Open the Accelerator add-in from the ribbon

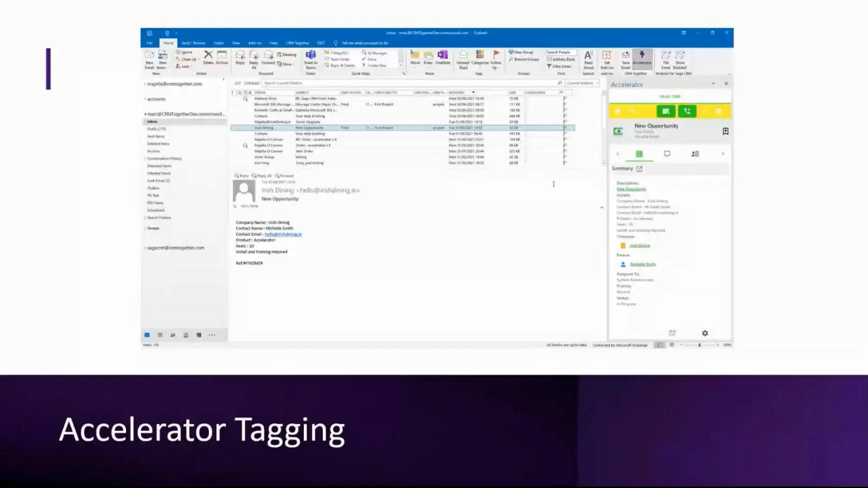tap(642, 59)
